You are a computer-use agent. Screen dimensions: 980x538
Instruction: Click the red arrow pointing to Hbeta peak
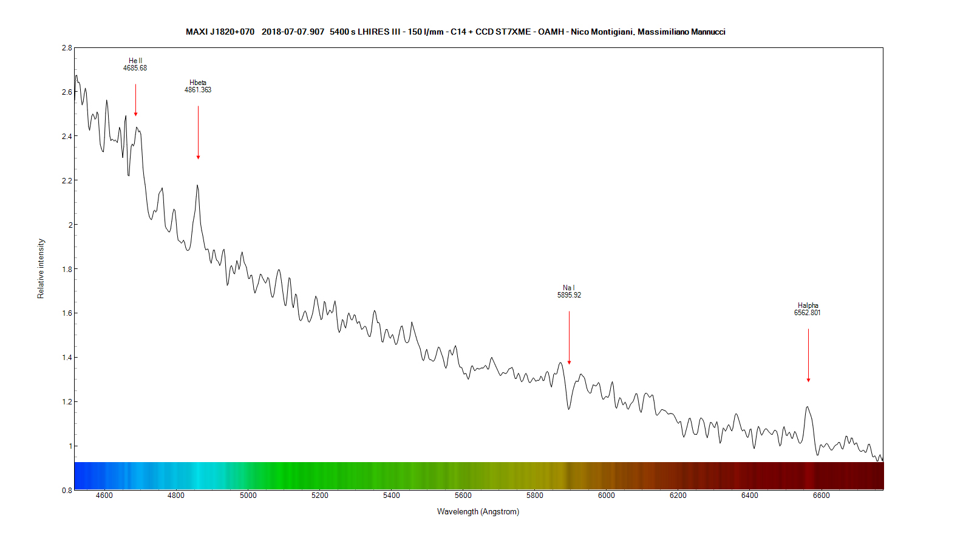(x=198, y=132)
